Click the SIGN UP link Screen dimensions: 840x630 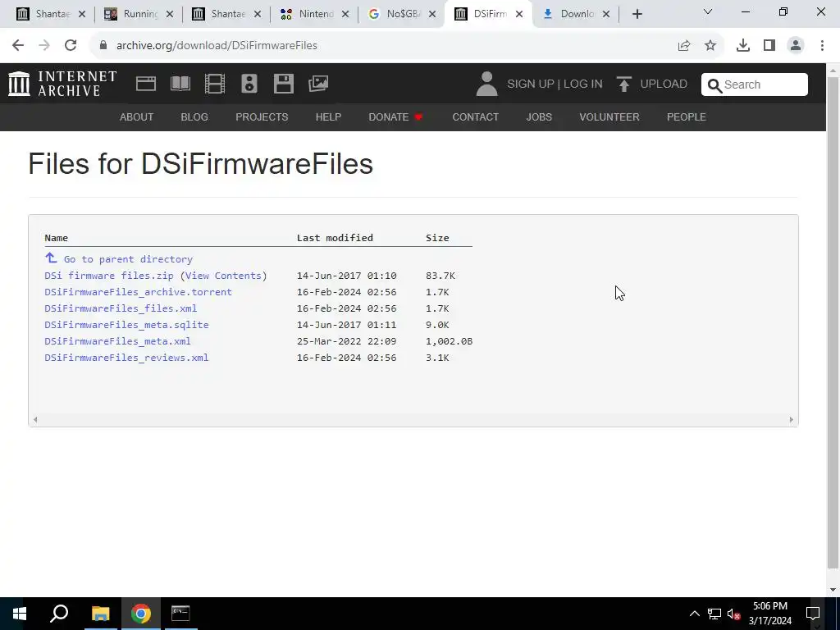[x=531, y=84]
